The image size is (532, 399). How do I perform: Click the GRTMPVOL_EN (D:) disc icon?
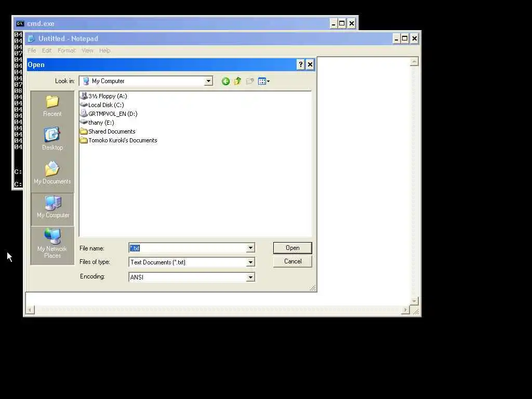click(84, 114)
